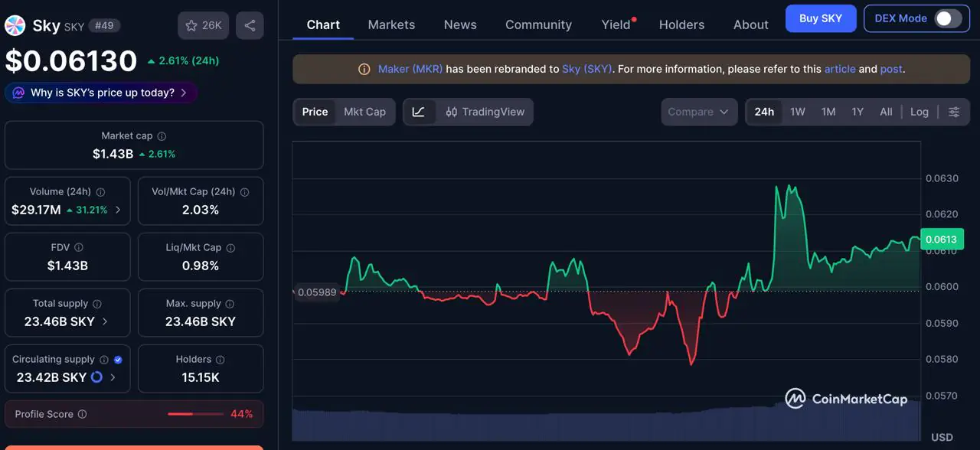980x450 pixels.
Task: Open the post link in notice
Action: point(891,69)
